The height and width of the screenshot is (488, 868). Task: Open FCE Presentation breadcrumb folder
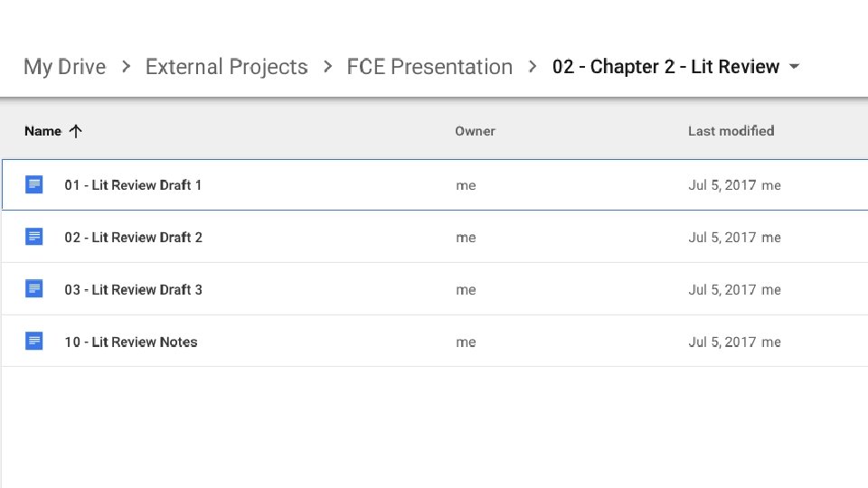pos(429,67)
